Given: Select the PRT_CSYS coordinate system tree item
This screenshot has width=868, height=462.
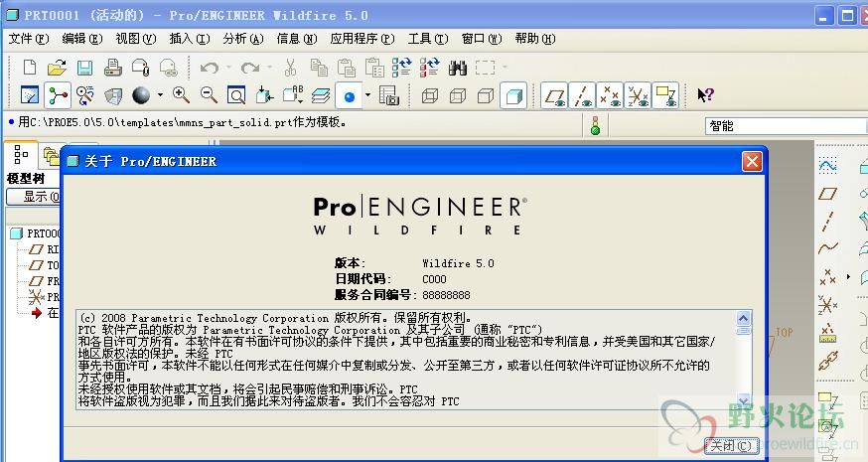Looking at the screenshot, I should coord(44,297).
